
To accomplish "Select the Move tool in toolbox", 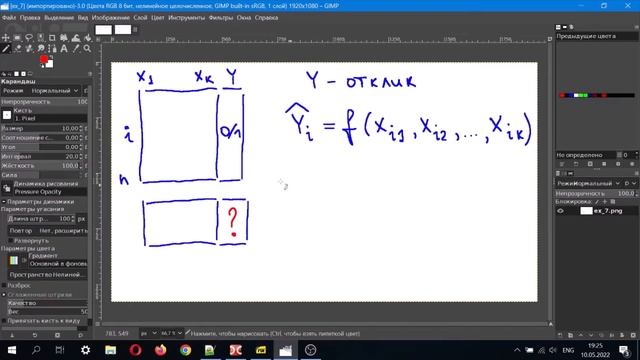I will coord(6,38).
